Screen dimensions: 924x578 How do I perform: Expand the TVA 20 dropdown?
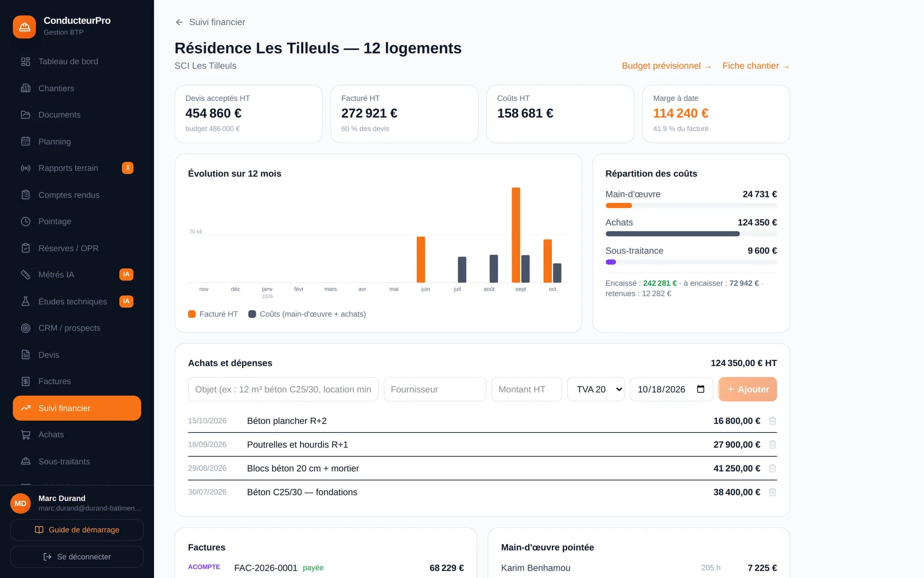tap(596, 389)
